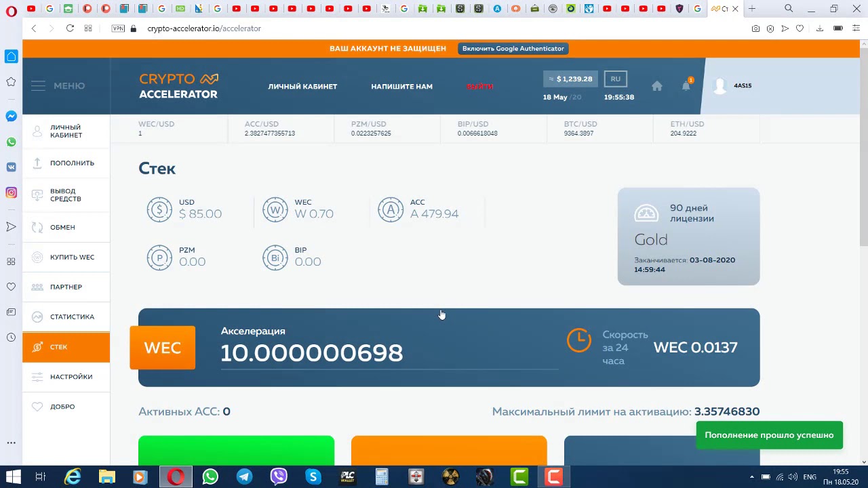Viewport: 868px width, 488px height.
Task: Reload the page in Opera
Action: click(70, 28)
